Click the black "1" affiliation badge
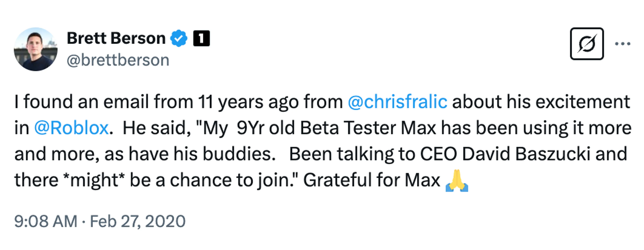The height and width of the screenshot is (250, 644). click(201, 38)
